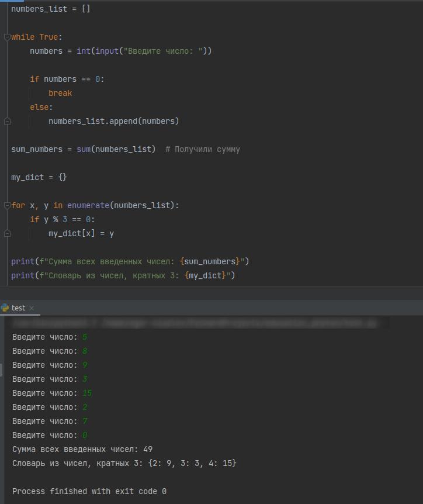
Task: Click 'Process finished with exit code 0'
Action: [x=89, y=492]
